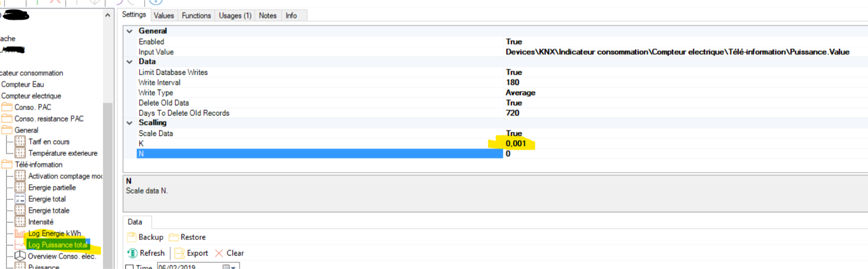Click the Energie total calculator icon
This screenshot has width=868, height=269.
[x=20, y=199]
